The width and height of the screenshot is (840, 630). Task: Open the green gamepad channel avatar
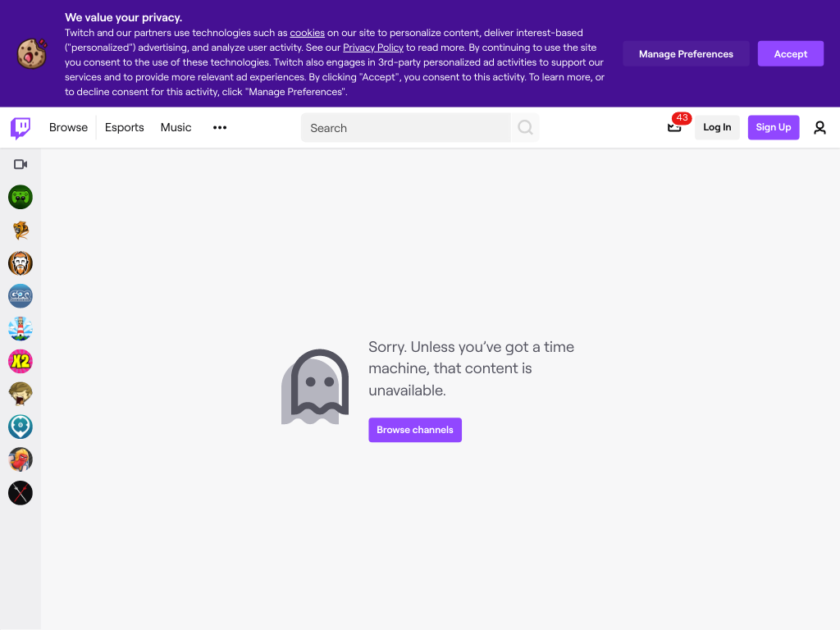point(21,197)
